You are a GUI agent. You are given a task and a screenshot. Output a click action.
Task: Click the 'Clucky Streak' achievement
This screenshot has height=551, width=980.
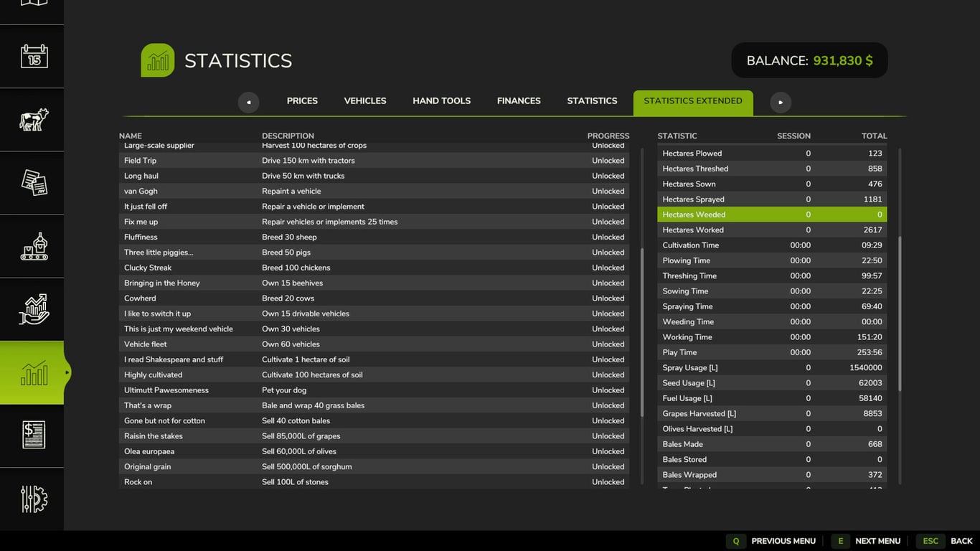374,268
